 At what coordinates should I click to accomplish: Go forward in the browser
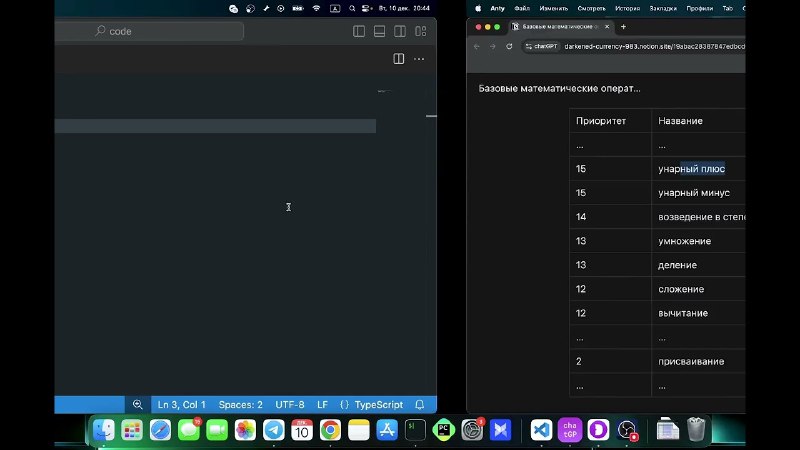(492, 46)
